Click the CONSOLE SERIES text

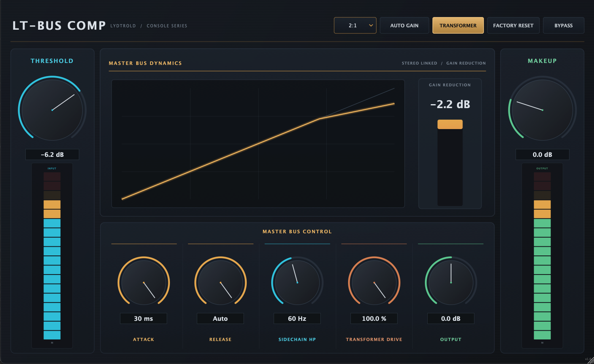click(x=167, y=26)
